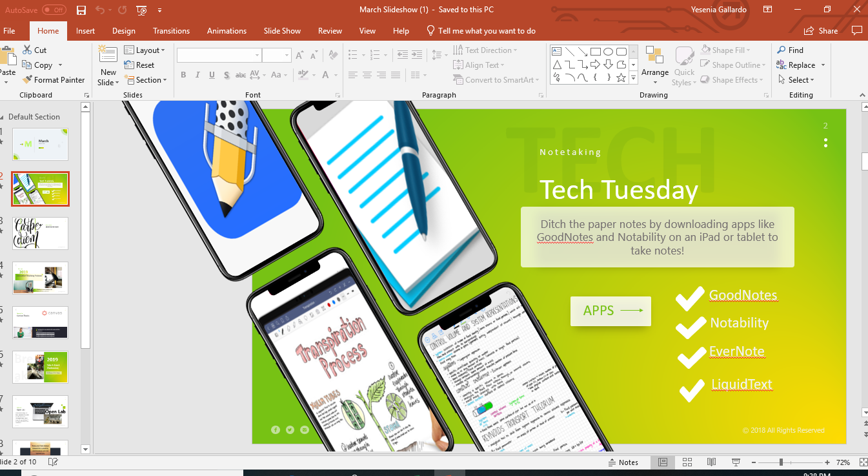Open the Text Direction dropdown
The height and width of the screenshot is (476, 868).
click(x=485, y=50)
